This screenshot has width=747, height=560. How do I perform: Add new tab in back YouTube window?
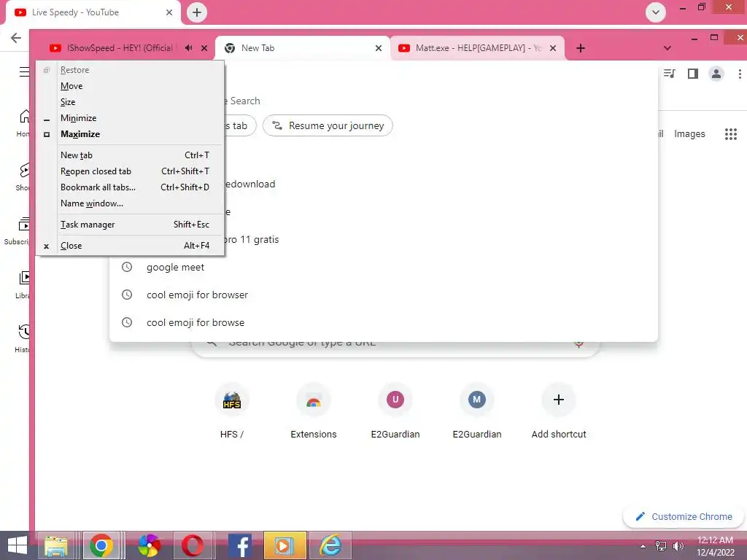(197, 12)
